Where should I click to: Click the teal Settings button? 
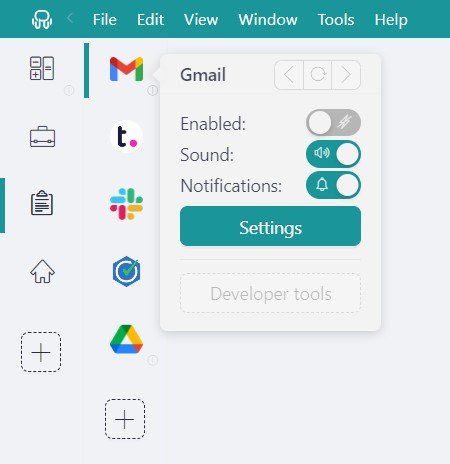pyautogui.click(x=270, y=226)
